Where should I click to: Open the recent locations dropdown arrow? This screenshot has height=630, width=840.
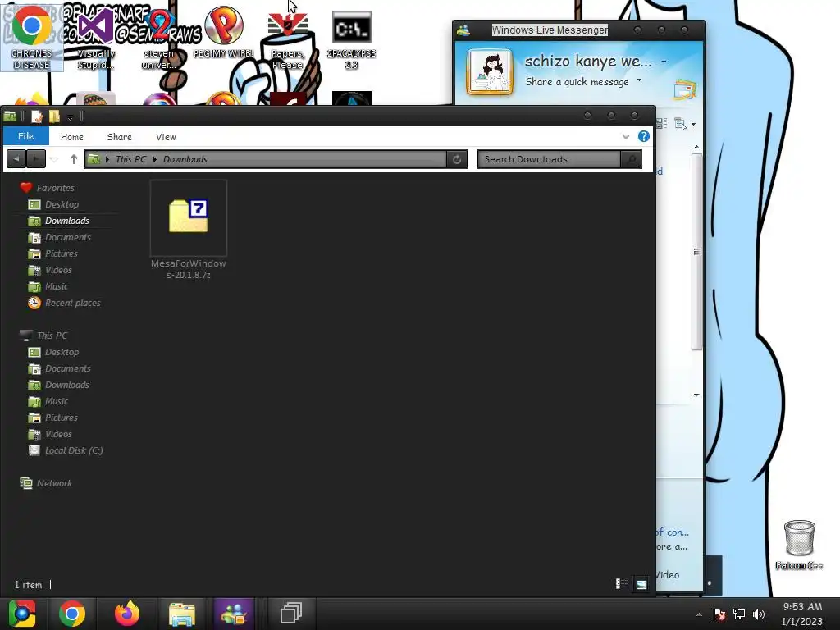tap(54, 159)
